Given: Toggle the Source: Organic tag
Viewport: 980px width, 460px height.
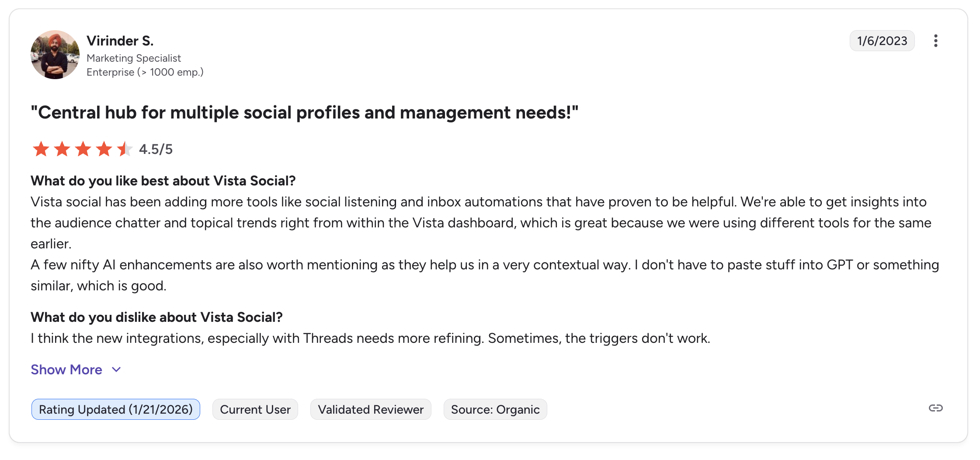Looking at the screenshot, I should [x=495, y=409].
